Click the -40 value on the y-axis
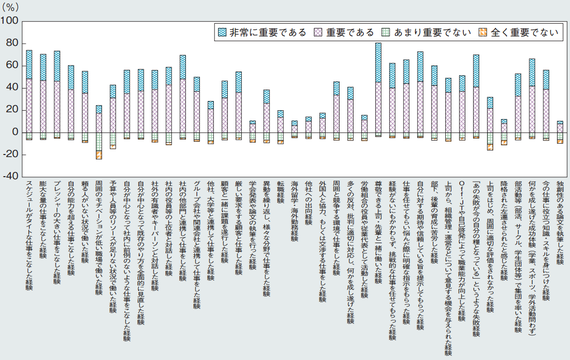This screenshot has height=360, width=570. 10,176
